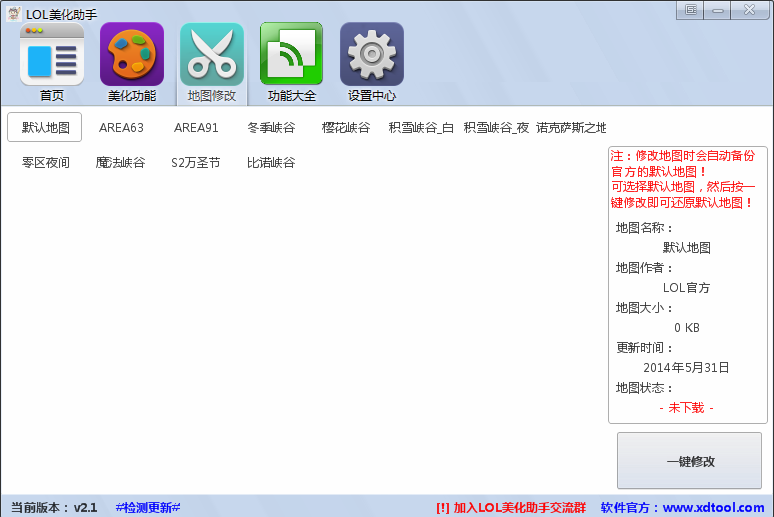
Task: Click the LOL官方 author value
Action: [x=686, y=288]
